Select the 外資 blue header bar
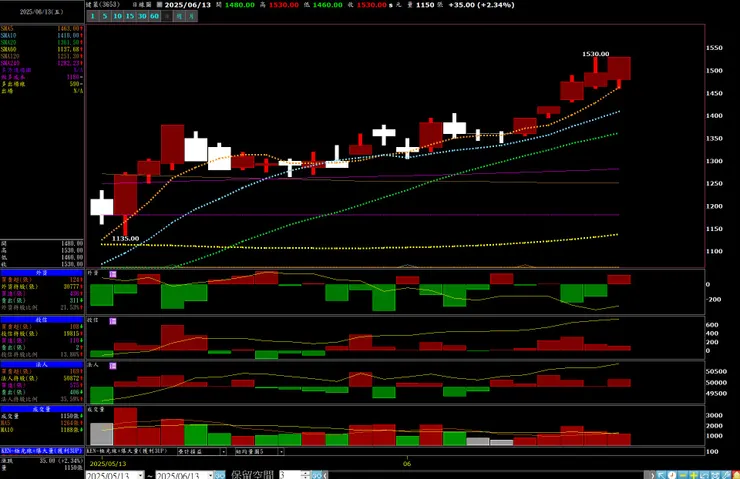The height and width of the screenshot is (479, 740). pyautogui.click(x=42, y=273)
